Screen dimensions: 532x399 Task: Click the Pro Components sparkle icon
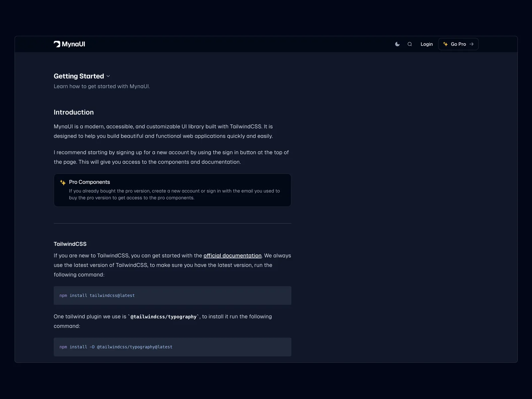click(x=63, y=183)
